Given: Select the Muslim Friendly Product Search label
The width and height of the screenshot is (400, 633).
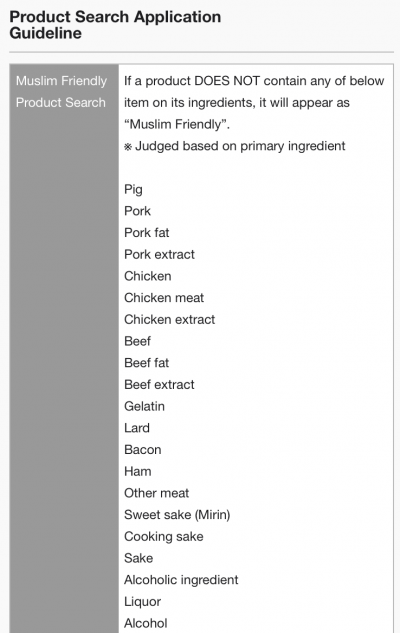Looking at the screenshot, I should pyautogui.click(x=61, y=92).
